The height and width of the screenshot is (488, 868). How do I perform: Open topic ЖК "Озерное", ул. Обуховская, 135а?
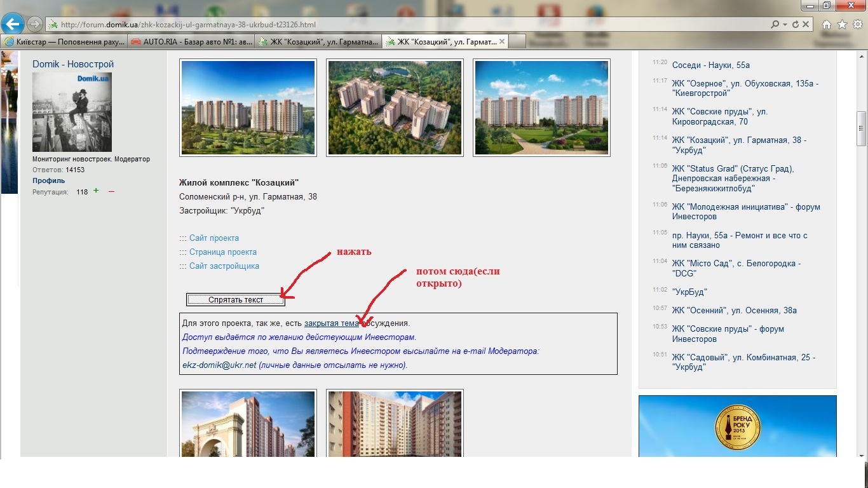pos(745,88)
